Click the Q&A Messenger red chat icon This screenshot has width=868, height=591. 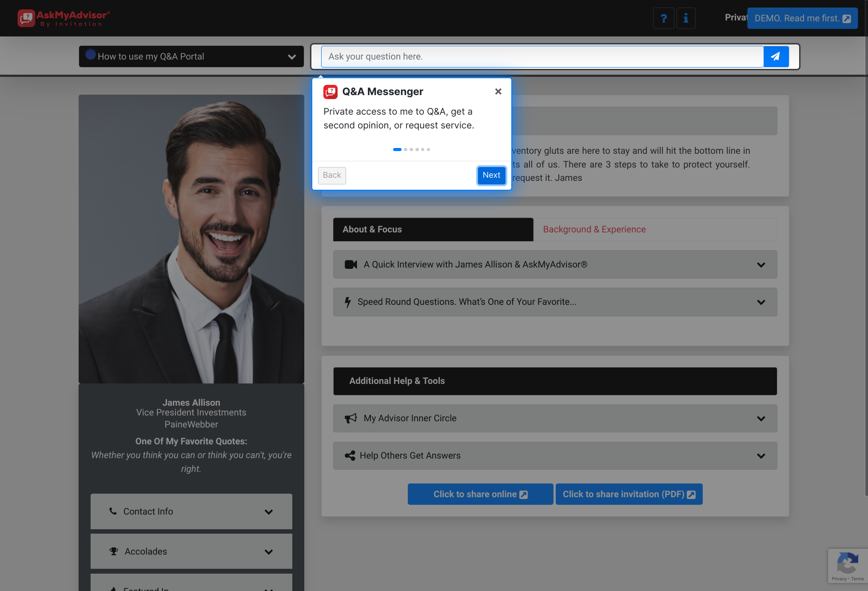[x=330, y=92]
